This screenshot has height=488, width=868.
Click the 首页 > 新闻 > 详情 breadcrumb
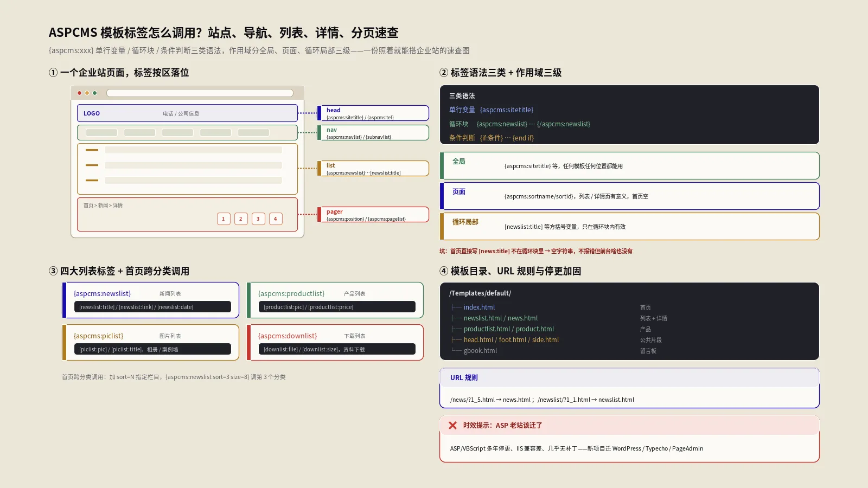[x=103, y=206]
